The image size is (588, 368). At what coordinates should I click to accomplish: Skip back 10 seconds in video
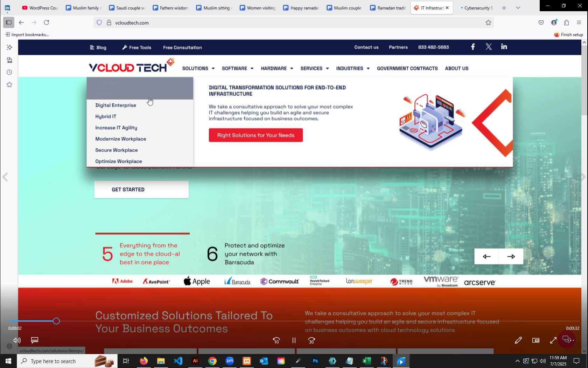click(x=276, y=340)
